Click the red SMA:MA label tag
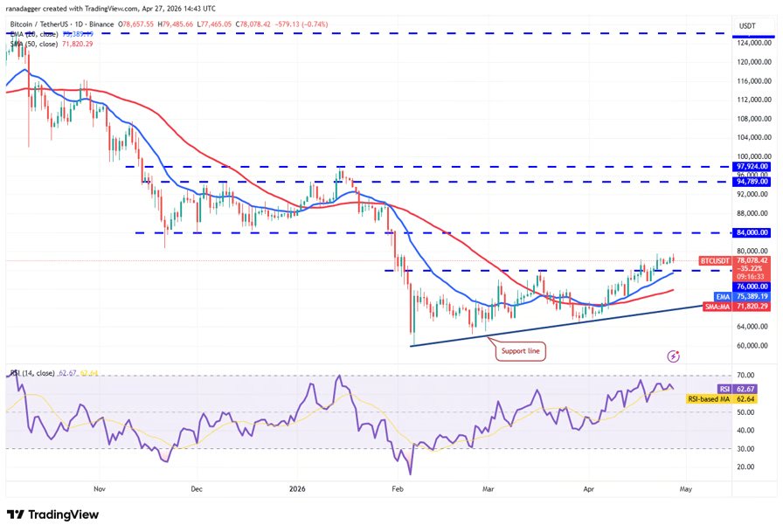783x532 pixels. coord(716,307)
